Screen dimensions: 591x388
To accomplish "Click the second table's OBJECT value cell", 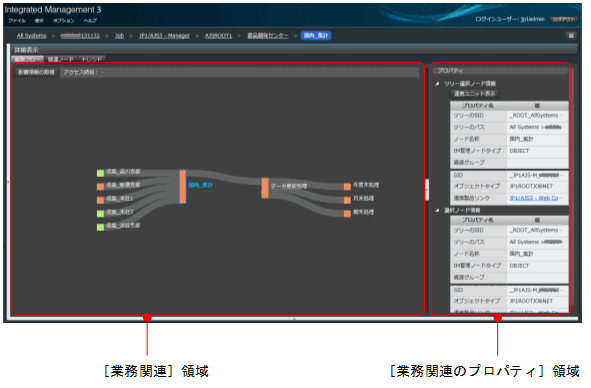I will pos(537,266).
